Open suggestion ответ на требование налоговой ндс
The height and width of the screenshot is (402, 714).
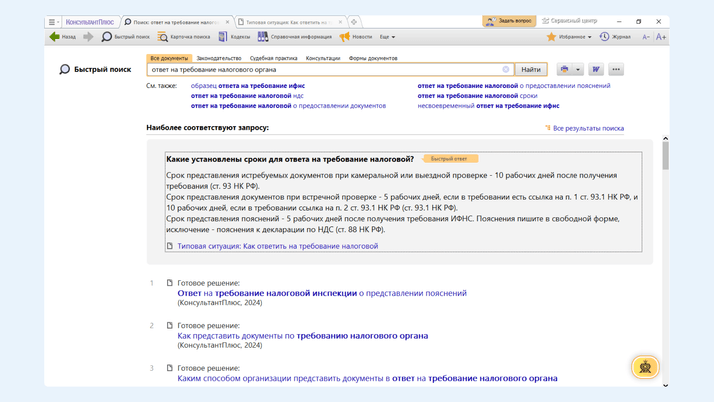(247, 96)
